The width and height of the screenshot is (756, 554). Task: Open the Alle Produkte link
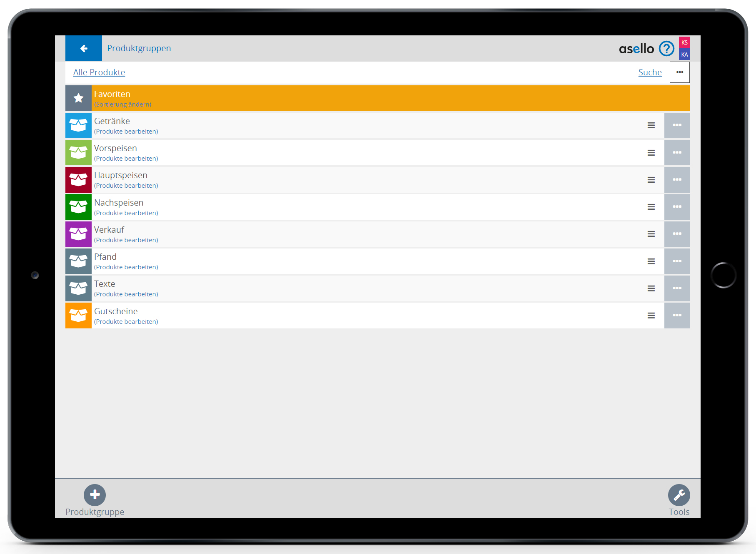click(99, 72)
